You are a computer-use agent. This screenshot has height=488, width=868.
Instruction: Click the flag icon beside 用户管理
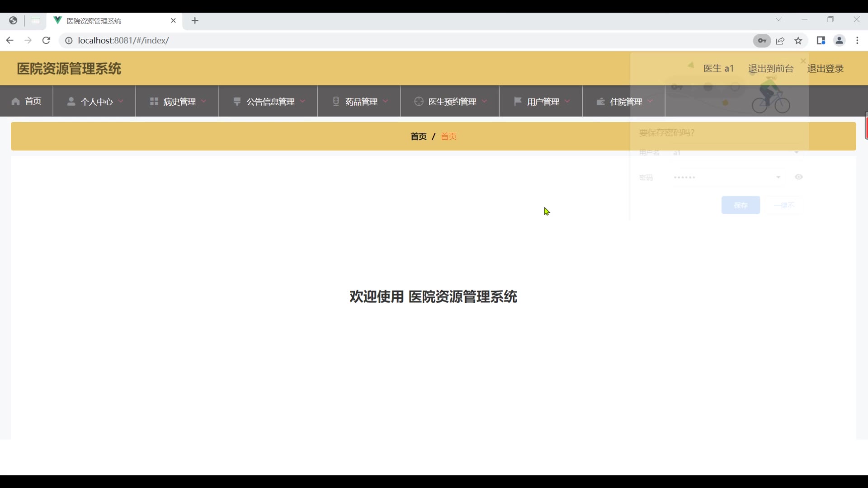pos(518,101)
